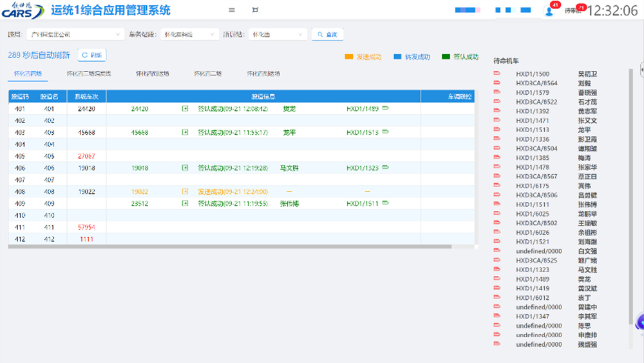The width and height of the screenshot is (644, 363).
Task: Click the orange expand icon for train 19022
Action: pos(185,191)
